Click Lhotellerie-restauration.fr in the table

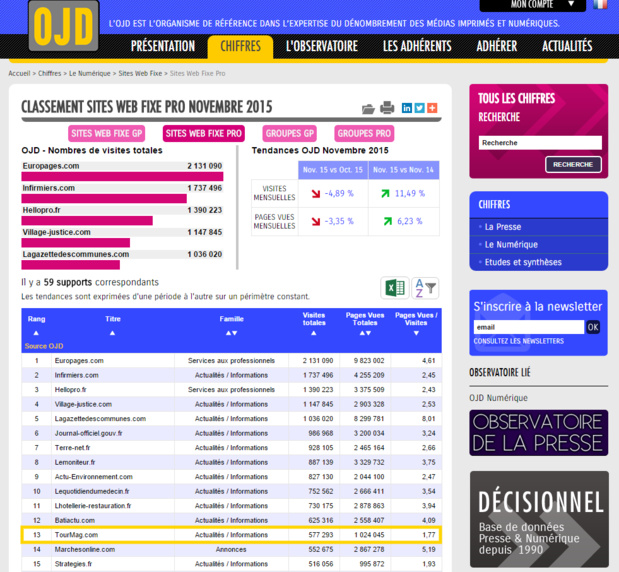(x=93, y=506)
